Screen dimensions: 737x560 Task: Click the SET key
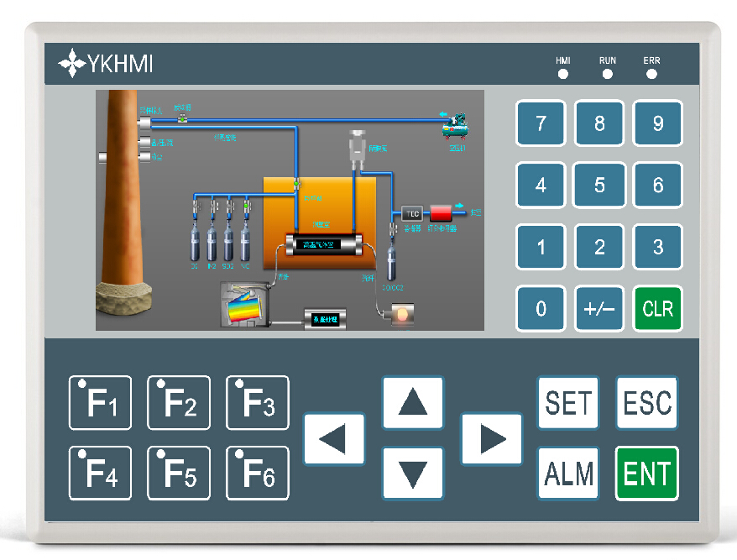pos(568,402)
